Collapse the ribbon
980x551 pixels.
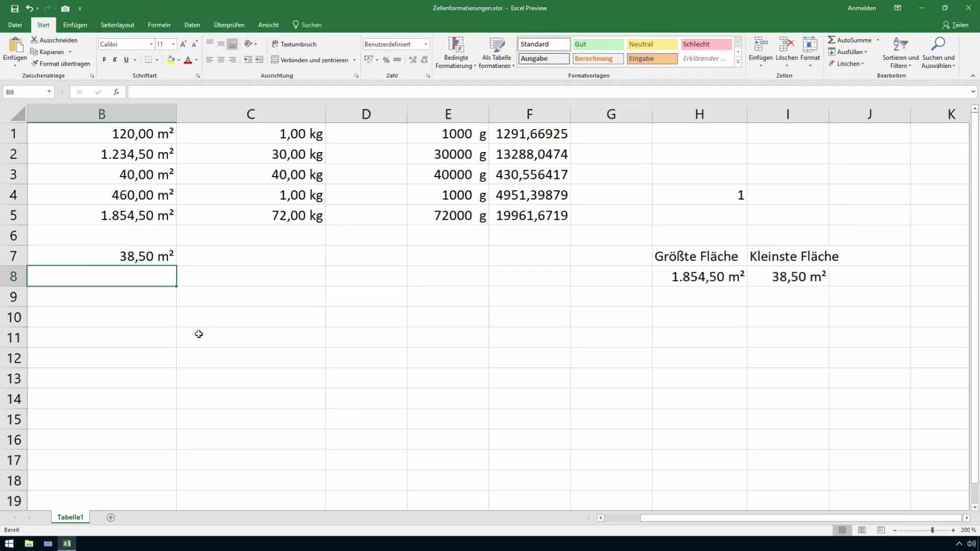972,76
